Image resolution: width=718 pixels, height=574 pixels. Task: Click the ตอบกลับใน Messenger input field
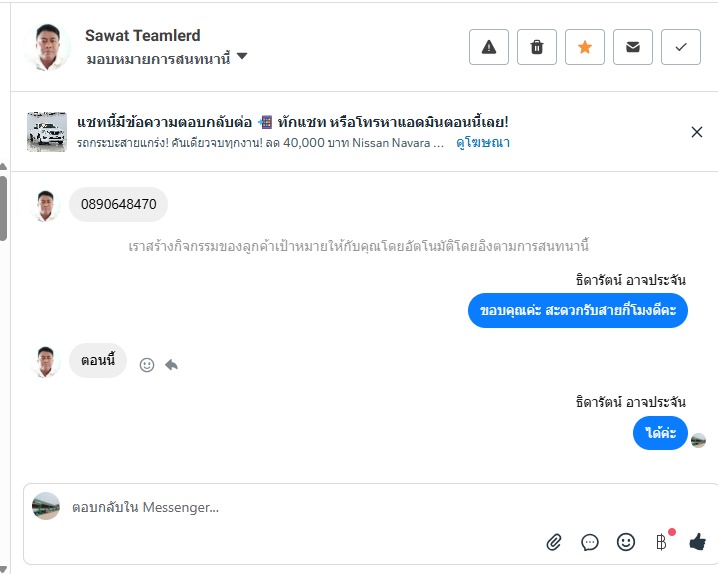300,507
